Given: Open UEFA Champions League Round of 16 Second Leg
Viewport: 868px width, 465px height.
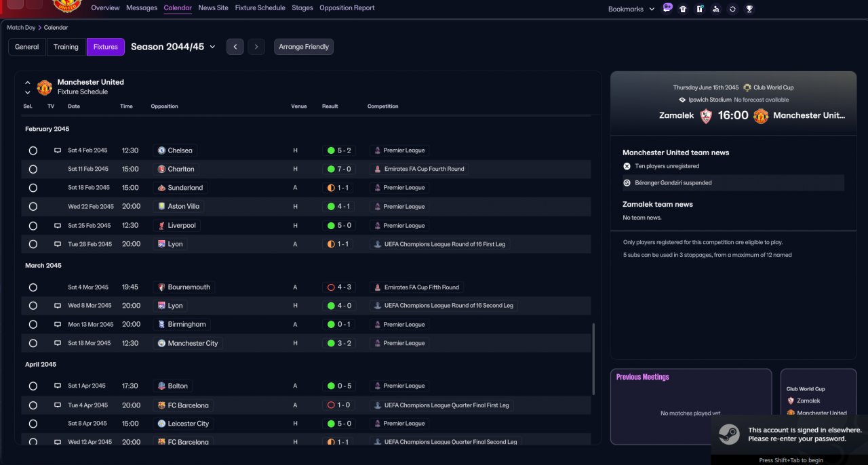Looking at the screenshot, I should tap(444, 306).
